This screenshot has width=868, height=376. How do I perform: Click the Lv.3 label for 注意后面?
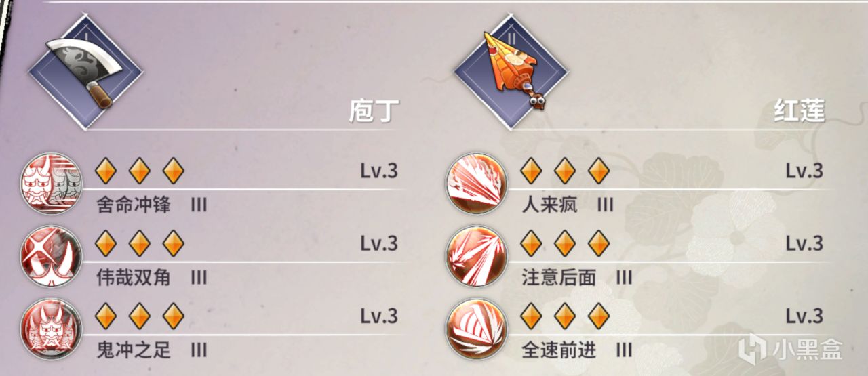tap(804, 244)
